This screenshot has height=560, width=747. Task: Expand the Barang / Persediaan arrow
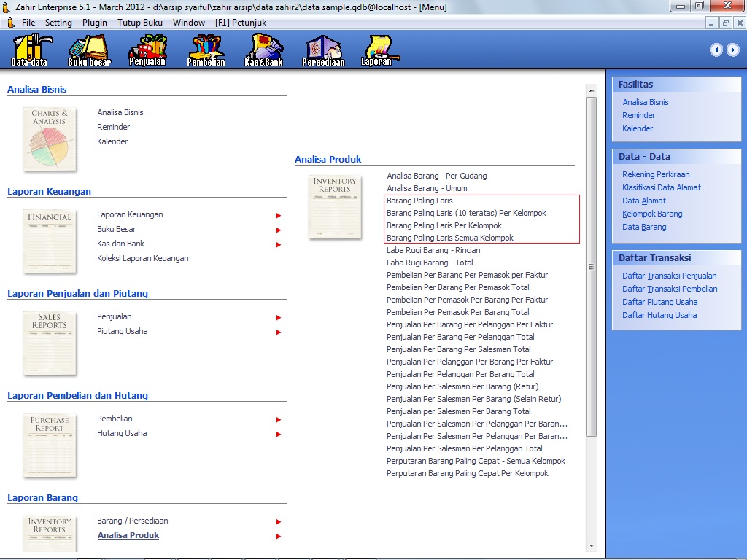coord(278,521)
